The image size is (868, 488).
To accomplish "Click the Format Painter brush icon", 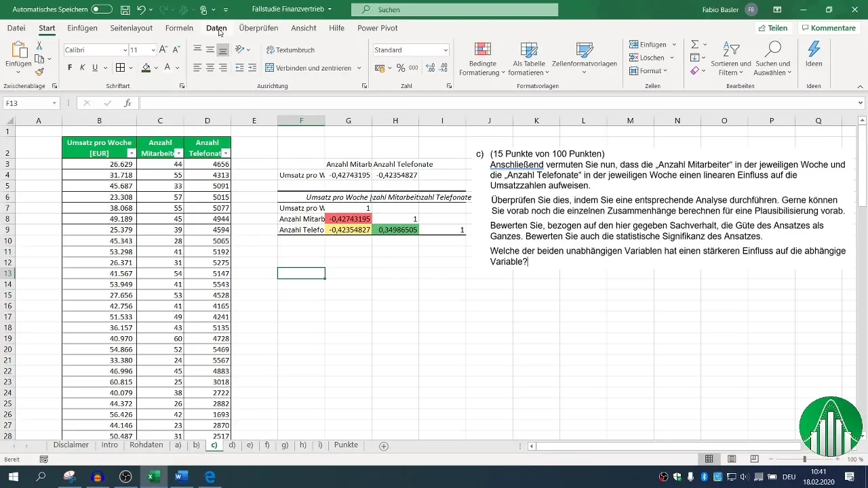I will 39,72.
